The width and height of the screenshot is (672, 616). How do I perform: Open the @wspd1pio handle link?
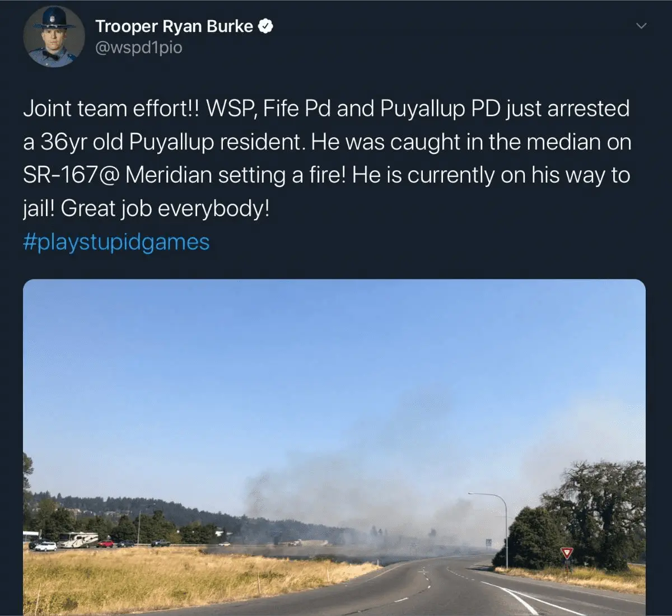click(x=139, y=48)
